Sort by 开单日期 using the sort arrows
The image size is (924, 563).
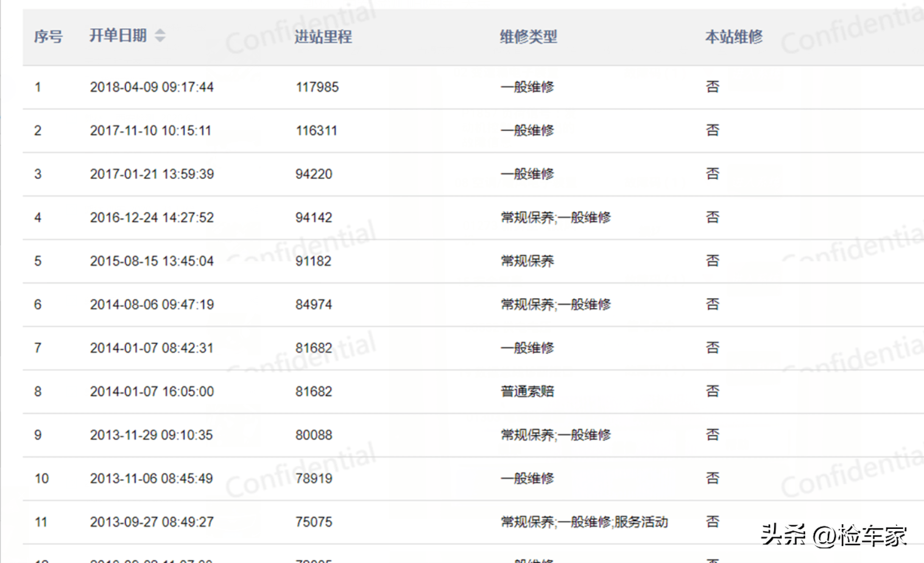(x=160, y=35)
